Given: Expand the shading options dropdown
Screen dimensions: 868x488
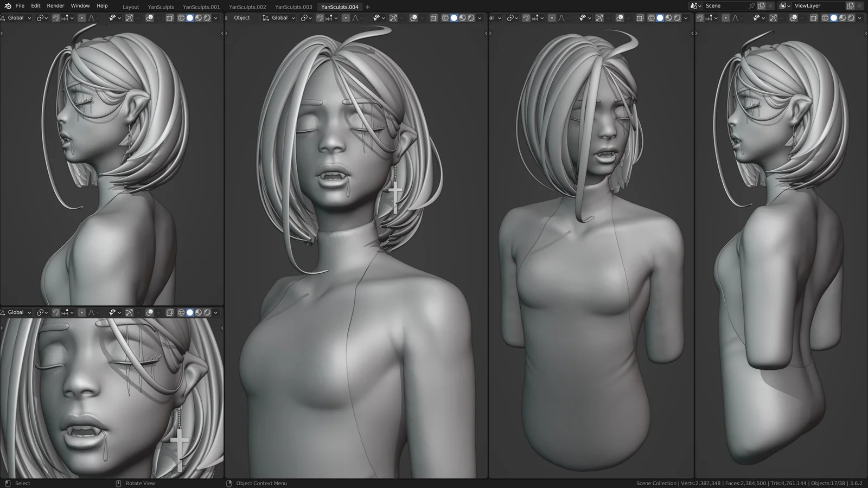Looking at the screenshot, I should (x=215, y=18).
